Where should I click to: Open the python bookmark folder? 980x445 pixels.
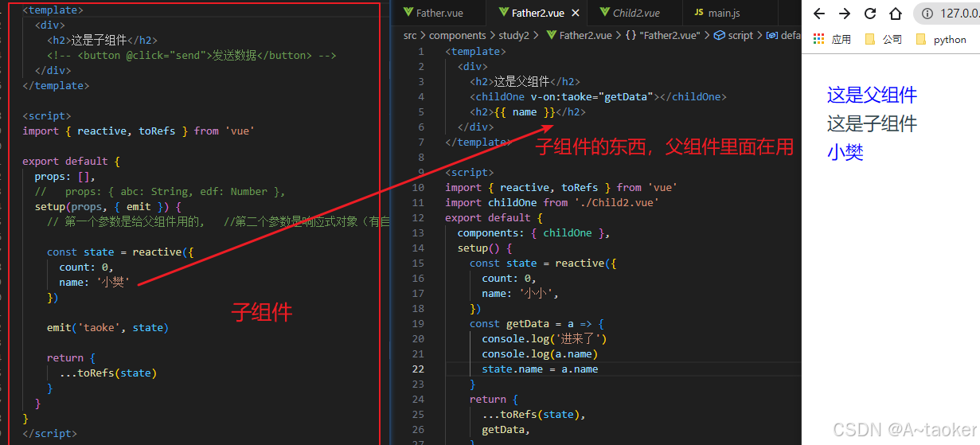[941, 39]
